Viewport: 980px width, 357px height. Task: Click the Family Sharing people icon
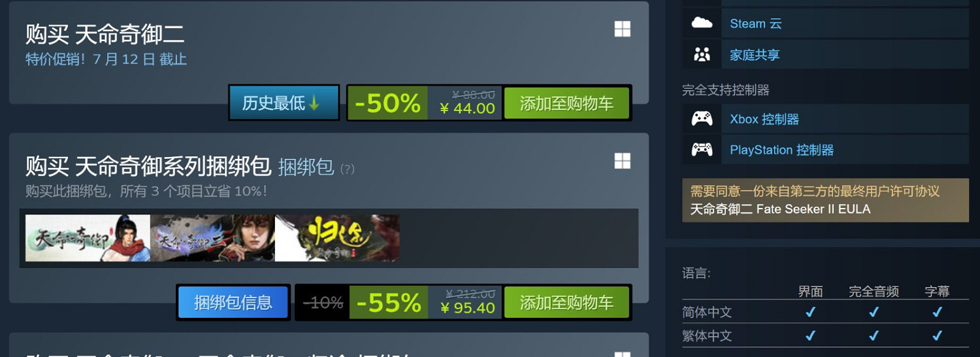coord(702,55)
